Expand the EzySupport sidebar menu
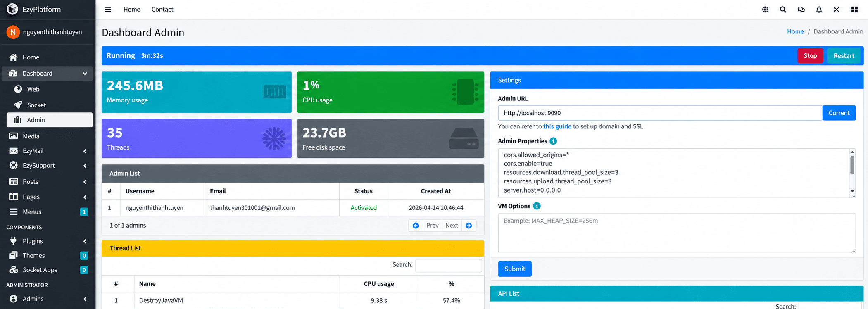The height and width of the screenshot is (309, 868). (x=47, y=166)
